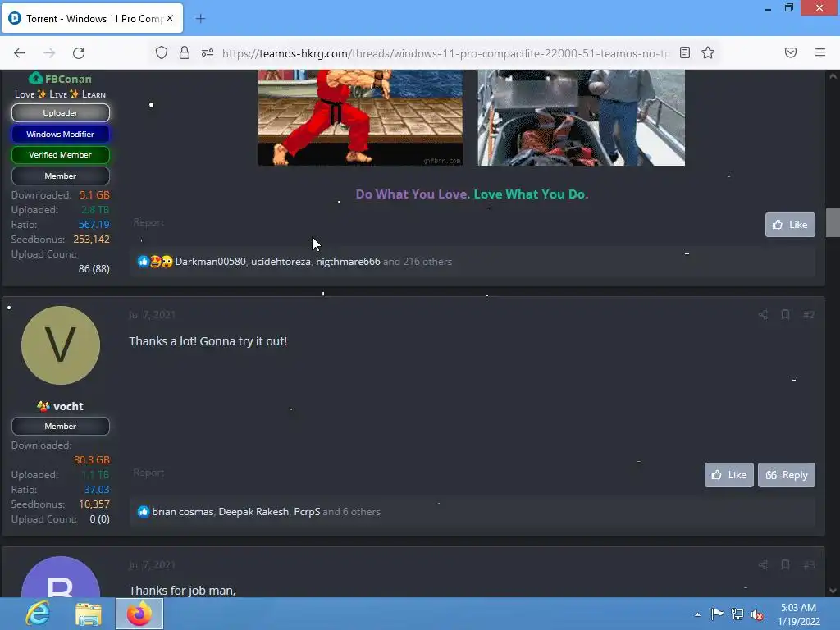840x630 pixels.
Task: Click the forward navigation arrow
Action: (49, 53)
